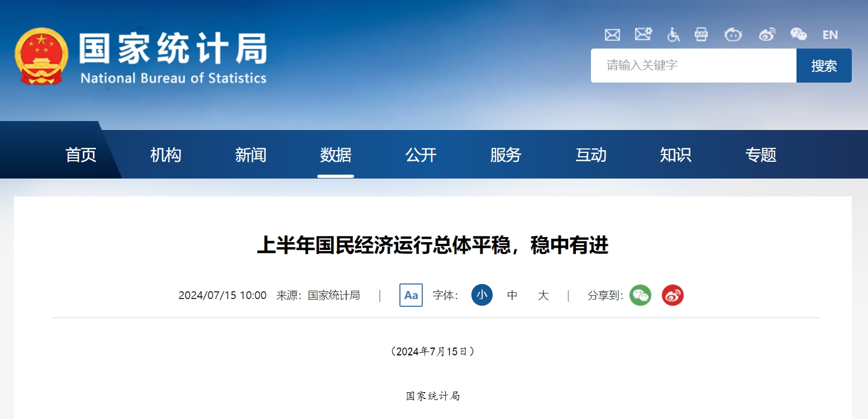Share article via red Weibo button
The image size is (868, 419).
(x=673, y=295)
